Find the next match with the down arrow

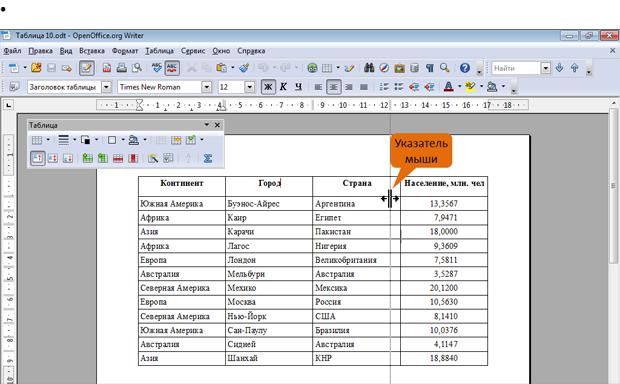(560, 68)
